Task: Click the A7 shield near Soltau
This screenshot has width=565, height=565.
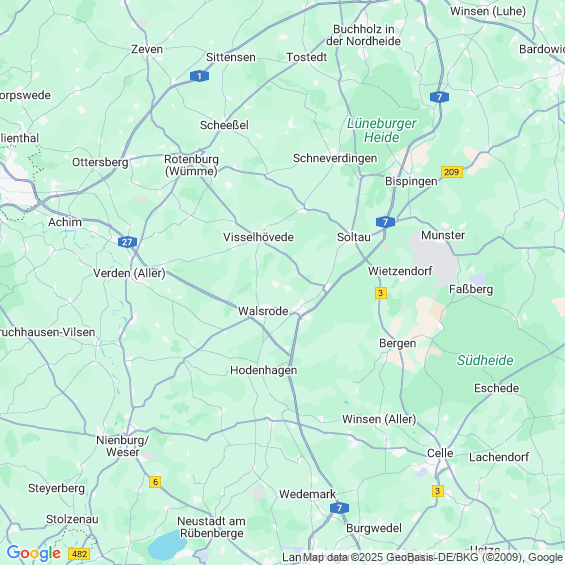Action: point(385,222)
